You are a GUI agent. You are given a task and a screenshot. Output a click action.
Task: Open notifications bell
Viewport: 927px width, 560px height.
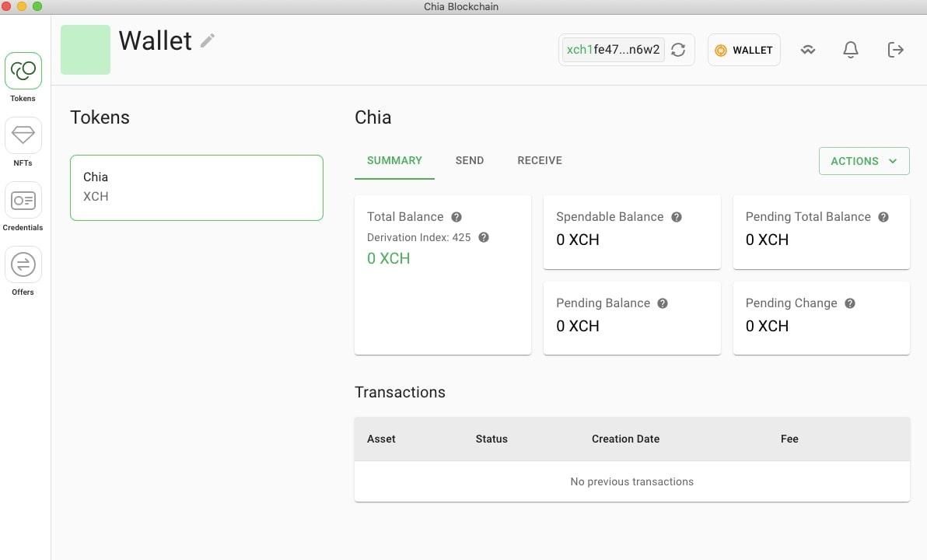[850, 50]
